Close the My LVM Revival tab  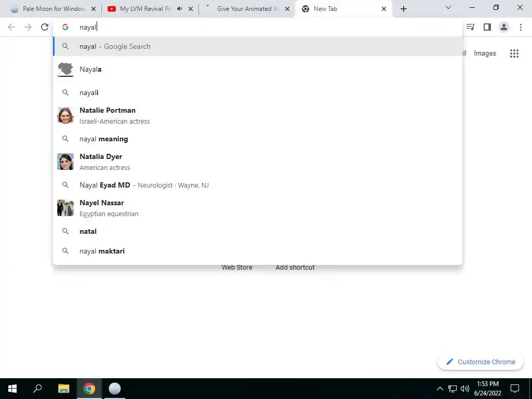point(191,9)
